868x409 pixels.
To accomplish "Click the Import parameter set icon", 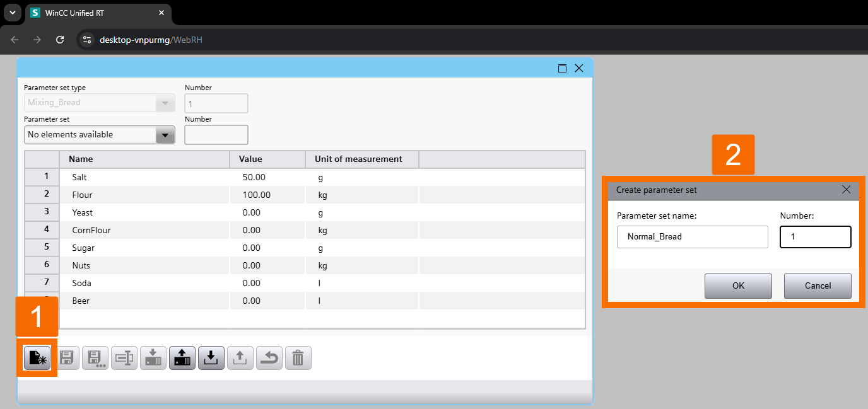I will [211, 358].
